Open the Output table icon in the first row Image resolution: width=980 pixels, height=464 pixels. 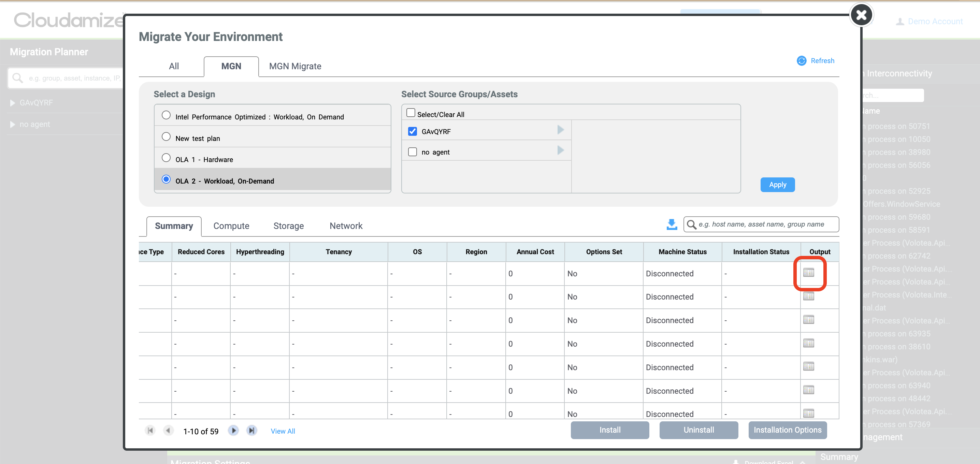[808, 273]
